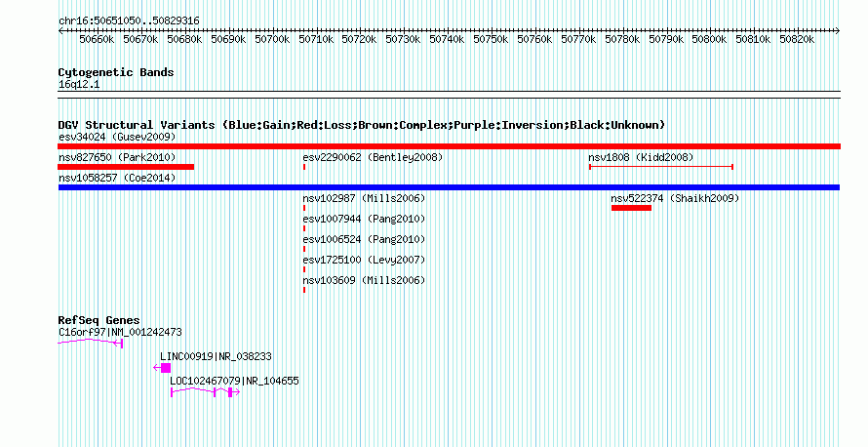
Task: Click the RefSeq Genes track title
Action: point(99,320)
